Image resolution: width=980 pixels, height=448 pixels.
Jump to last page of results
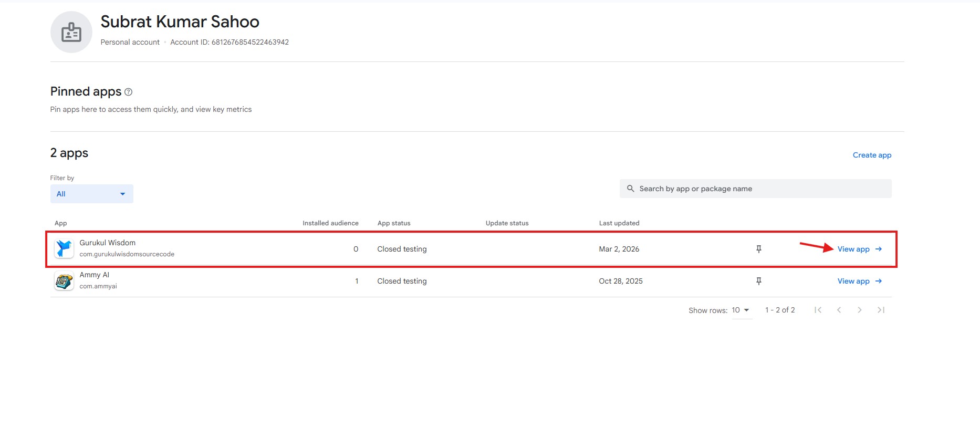[881, 310]
